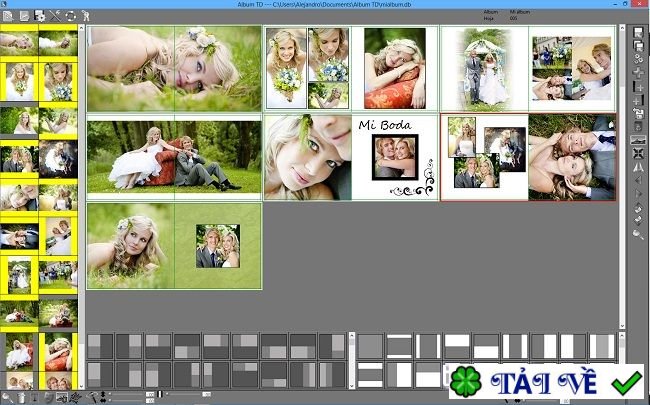Click the value field beside the upper-left slider
Image resolution: width=650 pixels, height=405 pixels.
(x=150, y=394)
